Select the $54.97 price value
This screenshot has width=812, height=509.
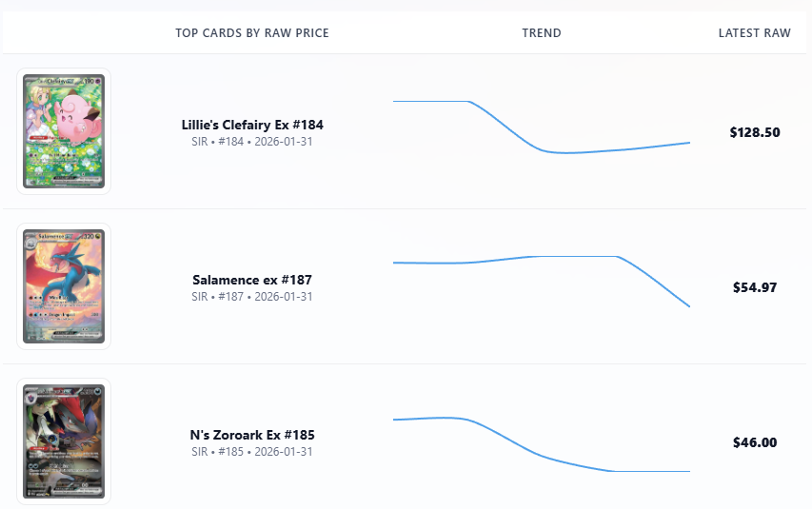755,287
